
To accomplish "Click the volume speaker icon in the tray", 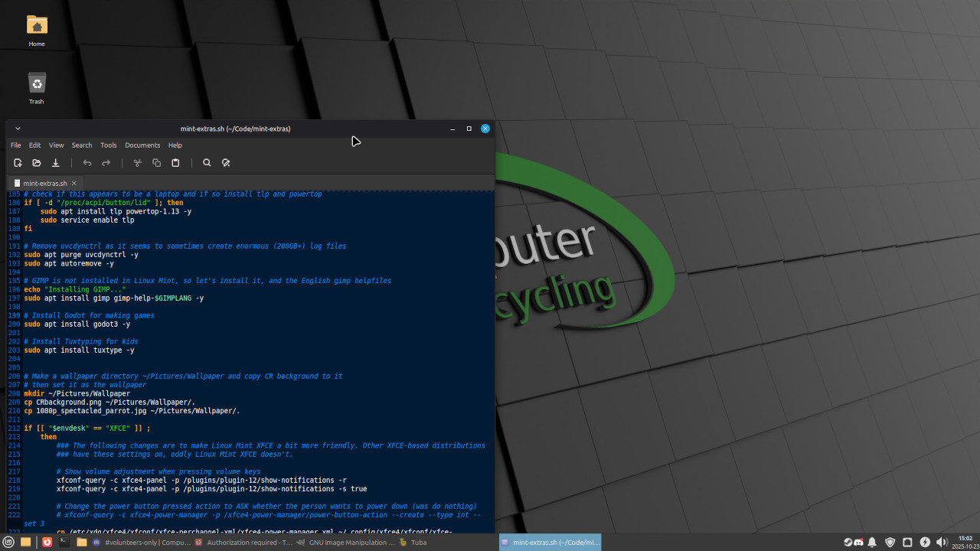I will (942, 543).
